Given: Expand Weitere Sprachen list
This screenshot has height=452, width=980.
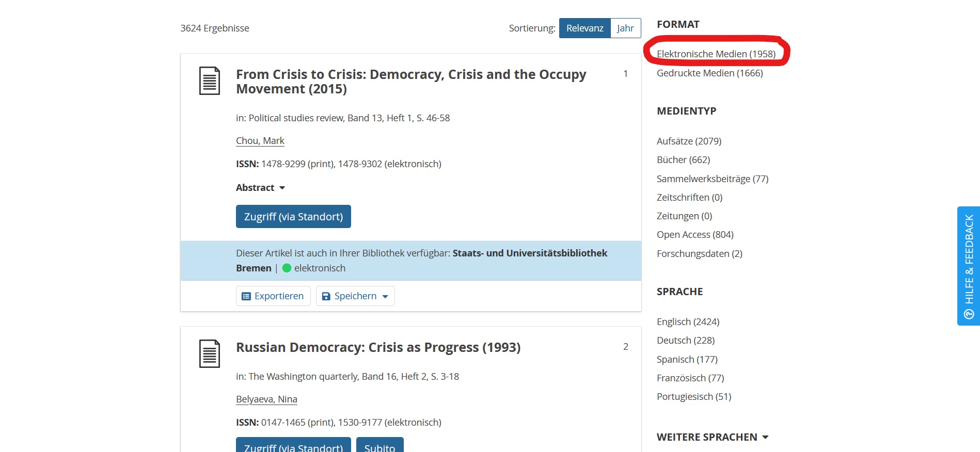Looking at the screenshot, I should click(712, 437).
